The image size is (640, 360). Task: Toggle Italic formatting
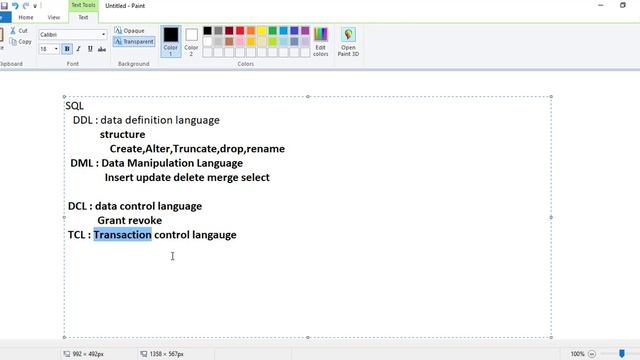pyautogui.click(x=78, y=49)
